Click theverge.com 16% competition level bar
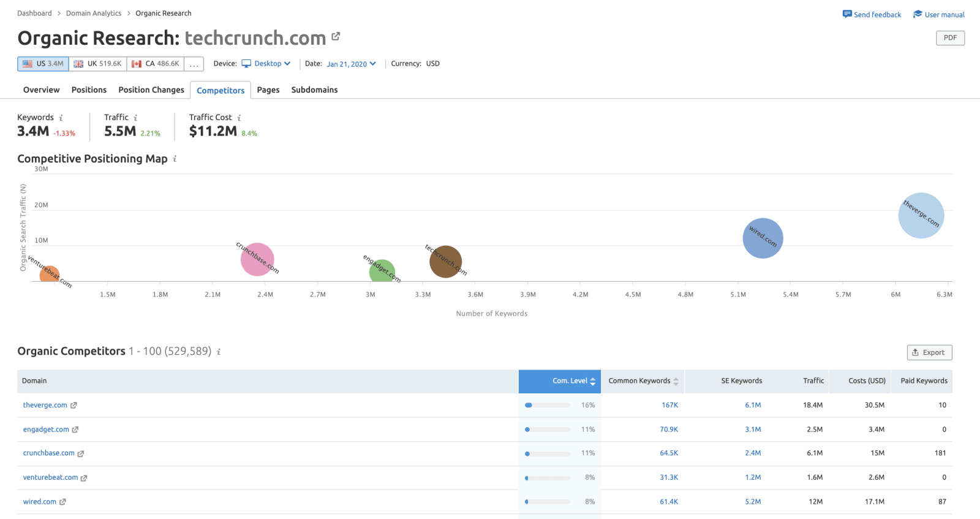Viewport: 980px width, 519px height. point(548,406)
